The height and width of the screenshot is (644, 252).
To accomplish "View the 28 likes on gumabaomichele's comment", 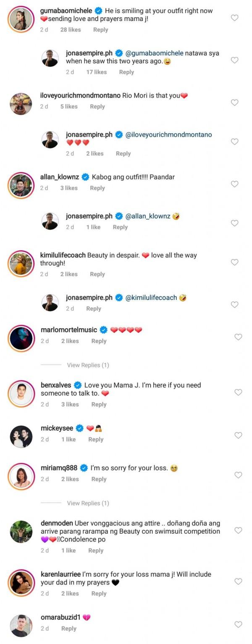I will [x=70, y=30].
